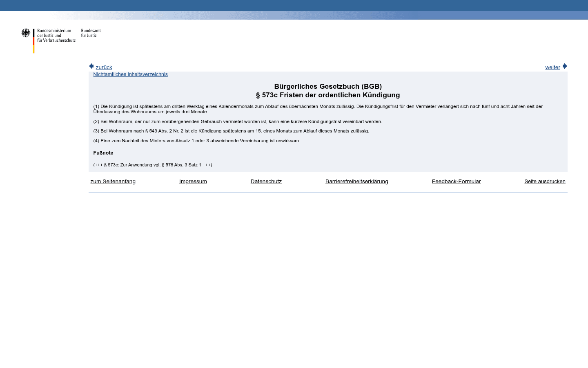This screenshot has height=368, width=588.
Task: Click the federal eagle logo icon
Action: (x=26, y=33)
